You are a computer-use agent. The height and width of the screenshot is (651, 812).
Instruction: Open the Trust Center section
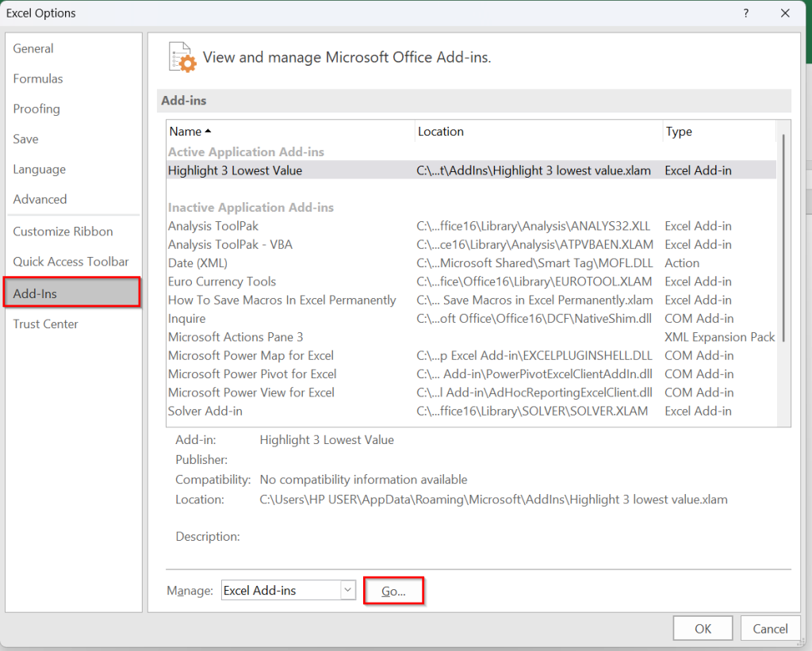pos(45,324)
